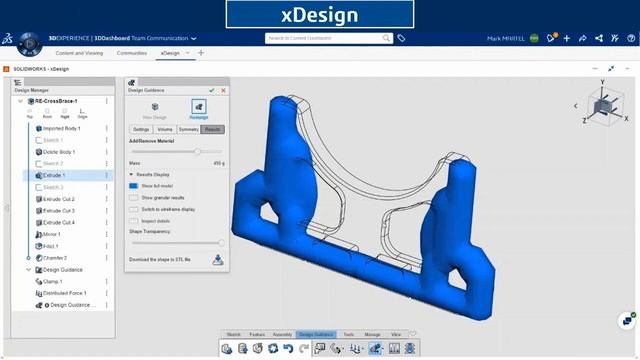The image size is (640, 360).
Task: Open Features tab in action bar
Action: tap(257, 334)
